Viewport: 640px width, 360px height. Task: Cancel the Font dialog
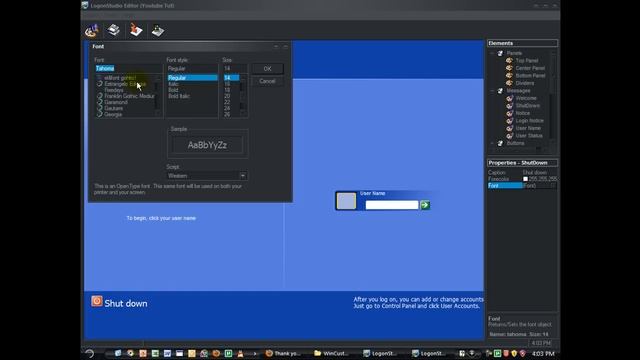[267, 81]
